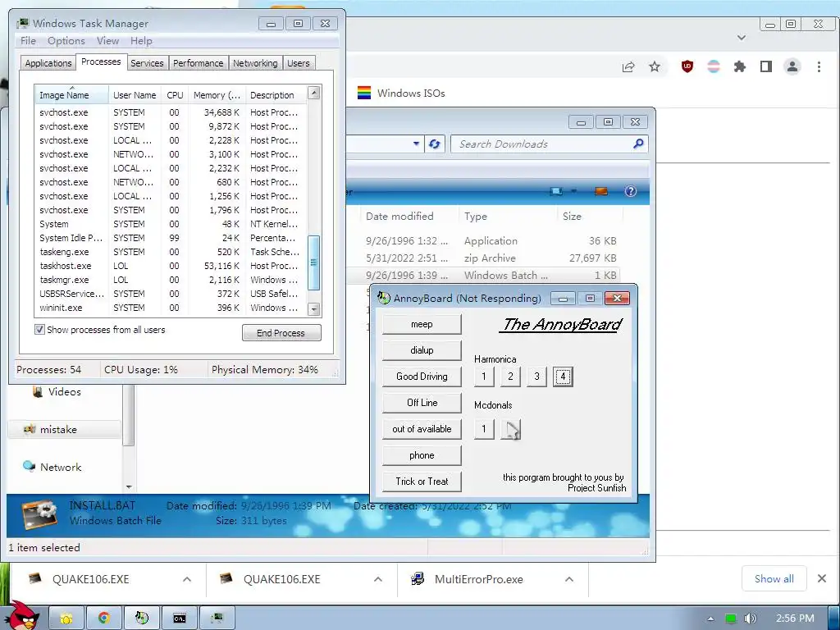Click dialup sound button
The height and width of the screenshot is (630, 840).
pos(422,349)
